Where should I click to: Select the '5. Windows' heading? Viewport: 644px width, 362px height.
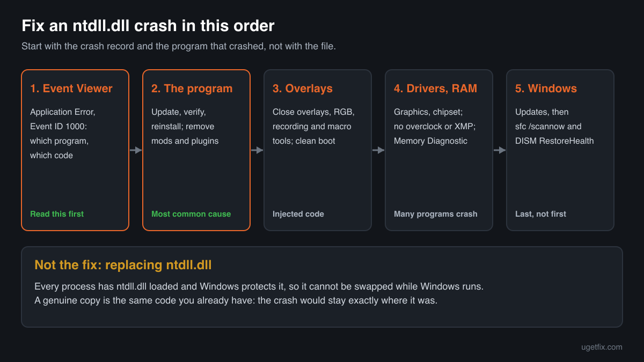click(546, 88)
